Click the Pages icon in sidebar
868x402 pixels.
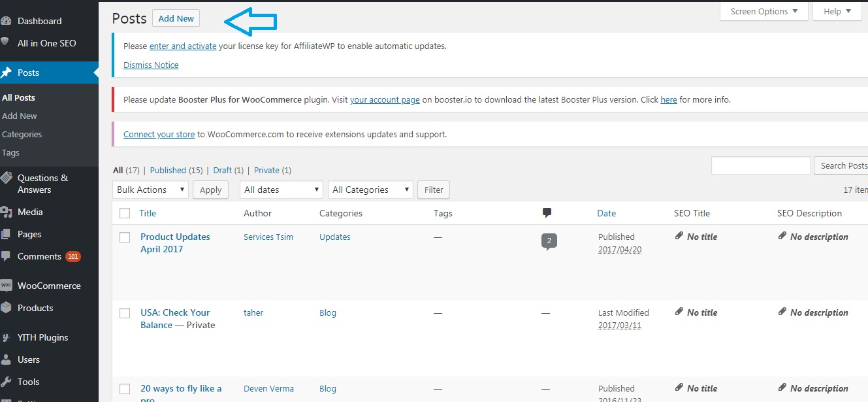tap(6, 234)
